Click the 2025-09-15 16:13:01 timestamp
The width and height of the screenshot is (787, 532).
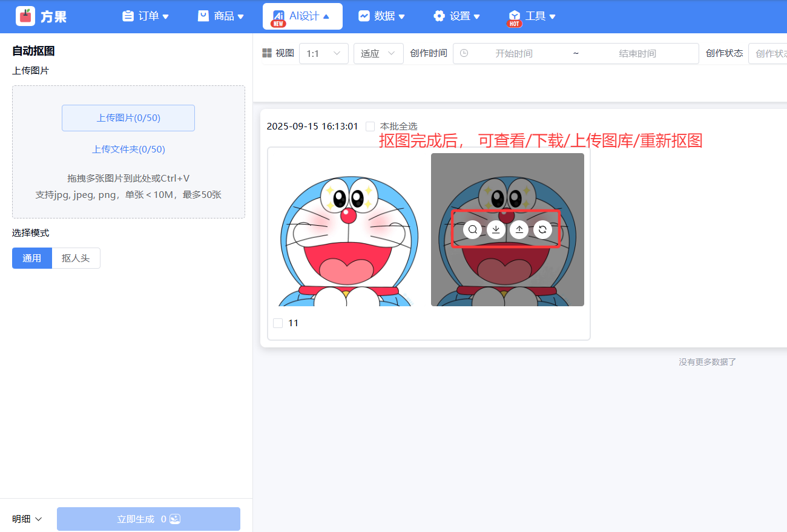pos(312,126)
